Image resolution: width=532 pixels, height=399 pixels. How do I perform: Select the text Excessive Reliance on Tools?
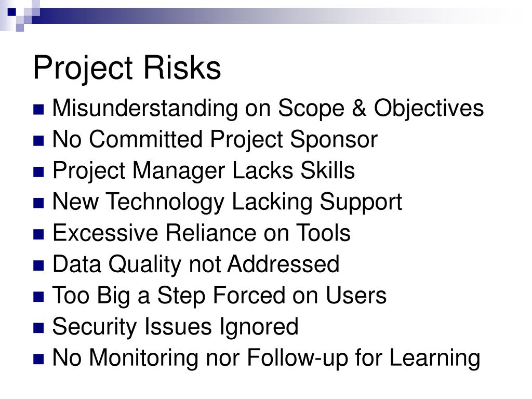202,234
